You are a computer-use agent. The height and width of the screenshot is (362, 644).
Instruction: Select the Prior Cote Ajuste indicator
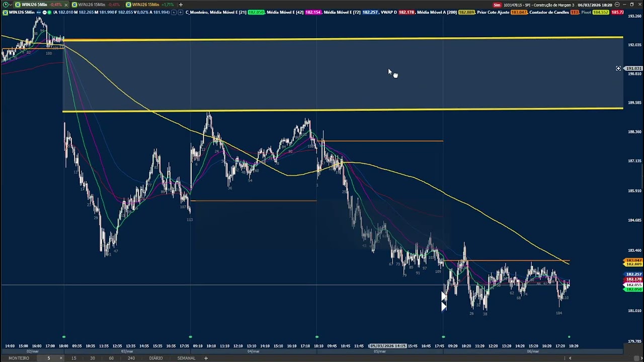[494, 12]
